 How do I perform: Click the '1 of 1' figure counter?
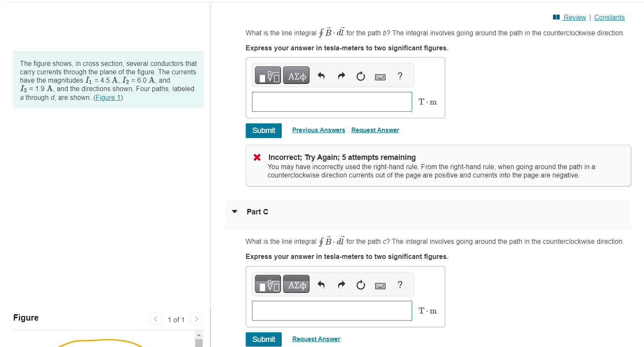[x=176, y=320]
